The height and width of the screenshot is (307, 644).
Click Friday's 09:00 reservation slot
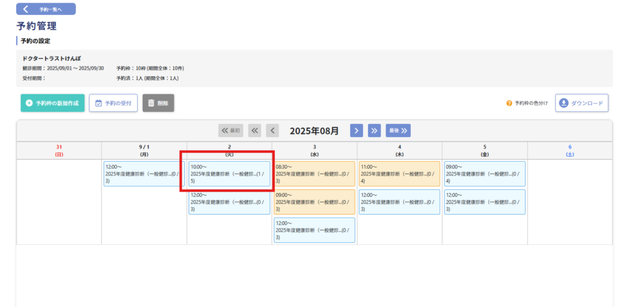pyautogui.click(x=484, y=174)
